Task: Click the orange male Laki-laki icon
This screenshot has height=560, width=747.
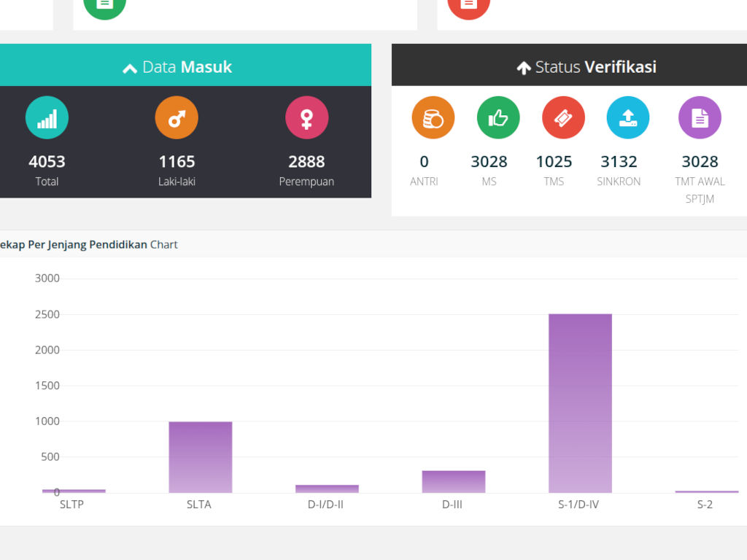Action: [177, 117]
